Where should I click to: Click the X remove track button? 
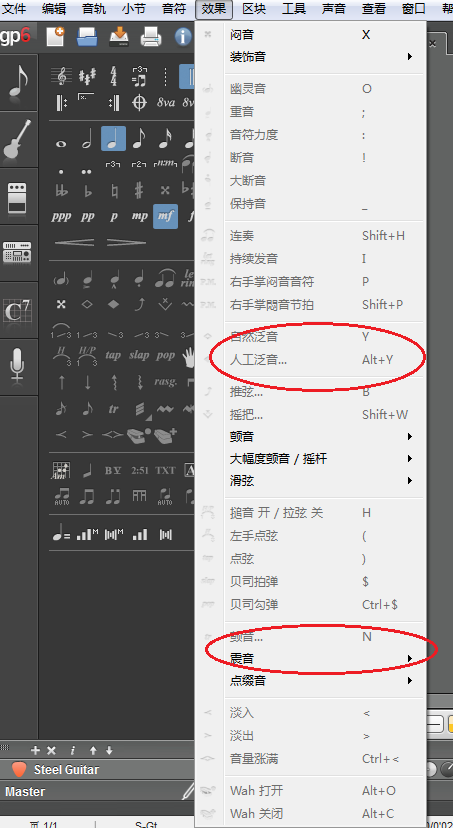point(51,750)
